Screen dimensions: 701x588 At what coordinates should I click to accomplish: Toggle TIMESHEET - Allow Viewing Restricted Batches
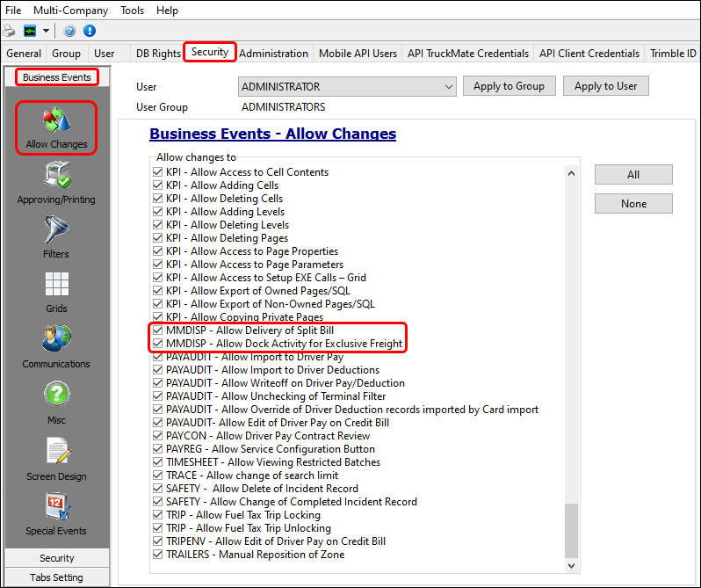[157, 462]
